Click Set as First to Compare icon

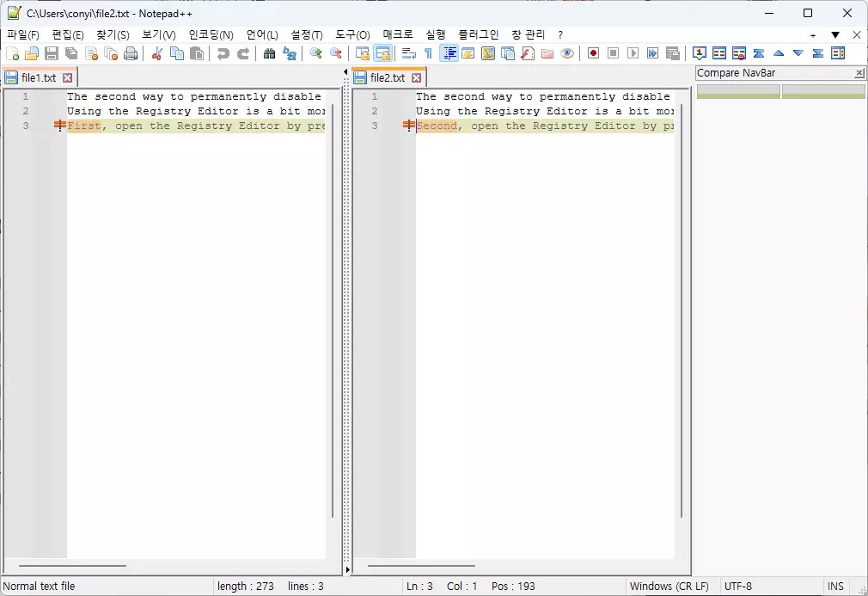pyautogui.click(x=700, y=53)
